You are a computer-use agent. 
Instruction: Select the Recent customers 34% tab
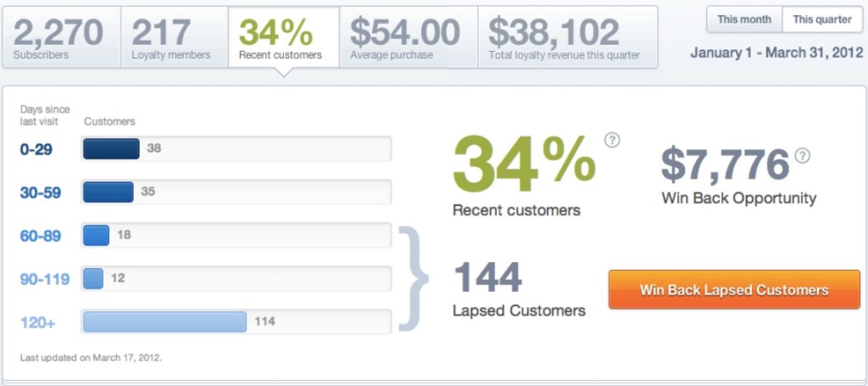point(282,38)
